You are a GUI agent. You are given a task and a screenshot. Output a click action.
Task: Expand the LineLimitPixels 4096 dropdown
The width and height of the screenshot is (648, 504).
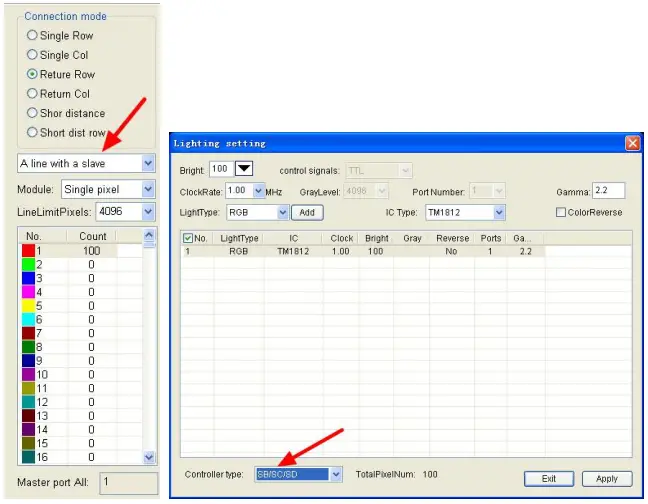point(148,212)
